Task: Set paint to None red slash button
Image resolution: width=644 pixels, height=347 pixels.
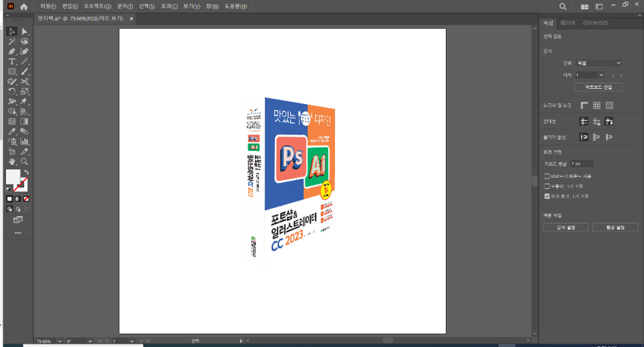Action: (26, 199)
